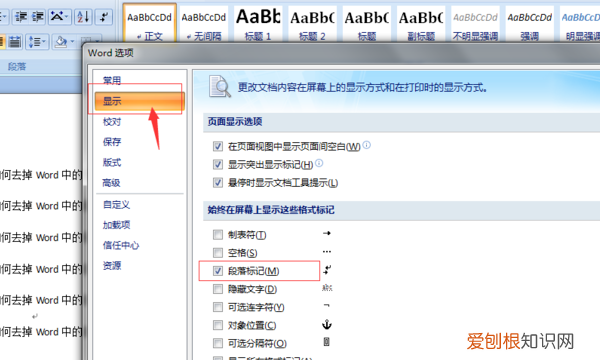Open the 资源 options category
The height and width of the screenshot is (360, 600).
[x=112, y=266]
